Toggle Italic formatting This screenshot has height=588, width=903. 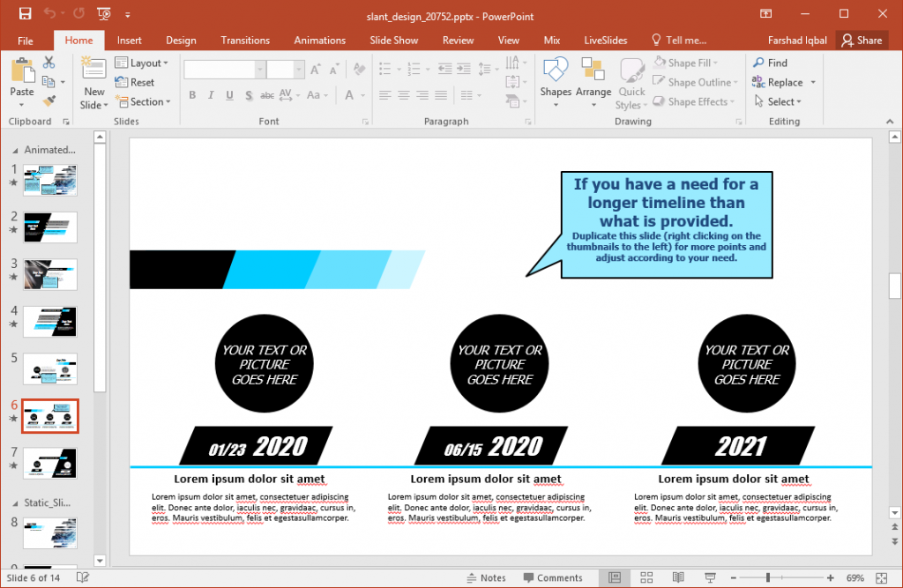211,95
